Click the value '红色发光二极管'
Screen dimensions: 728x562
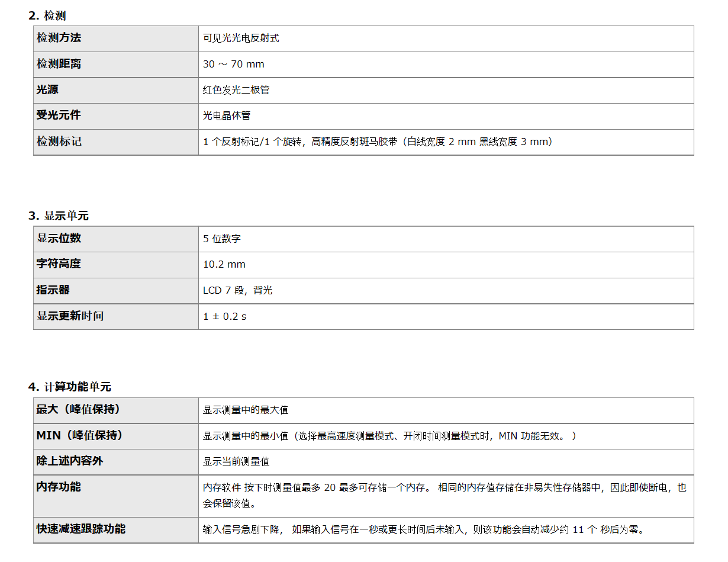236,90
